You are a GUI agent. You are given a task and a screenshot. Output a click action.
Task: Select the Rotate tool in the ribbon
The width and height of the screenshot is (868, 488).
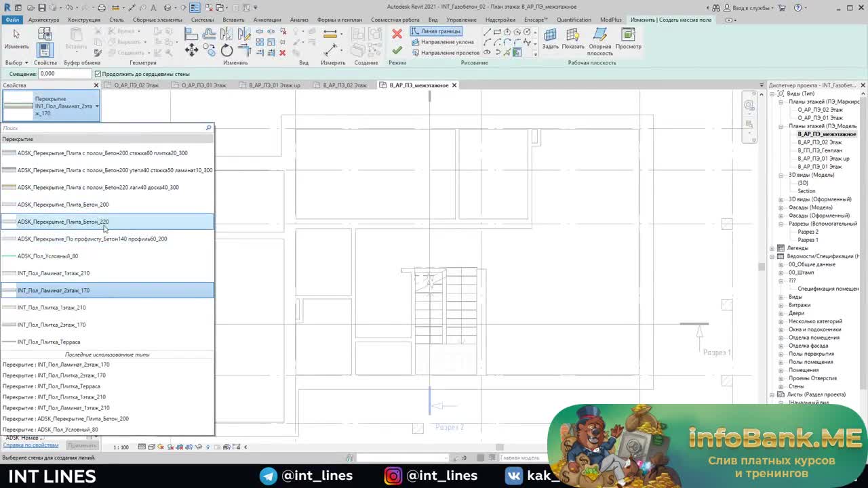(x=226, y=50)
